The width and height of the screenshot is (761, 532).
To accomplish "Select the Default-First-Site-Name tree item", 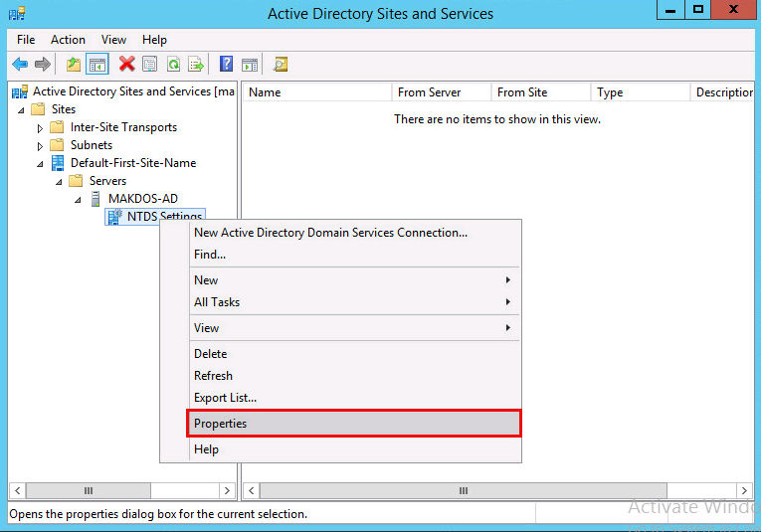I will tap(133, 163).
